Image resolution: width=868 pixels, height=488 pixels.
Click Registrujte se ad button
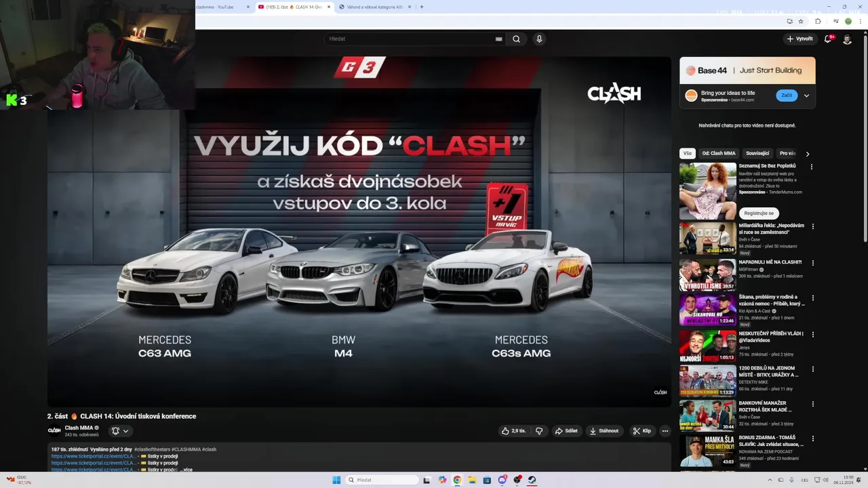[759, 213]
